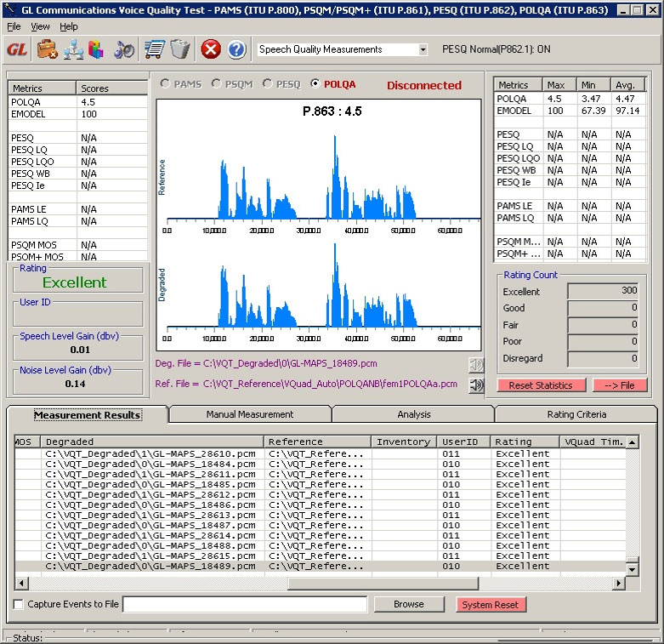Click the POLQA Avg. value 4.47

[625, 99]
